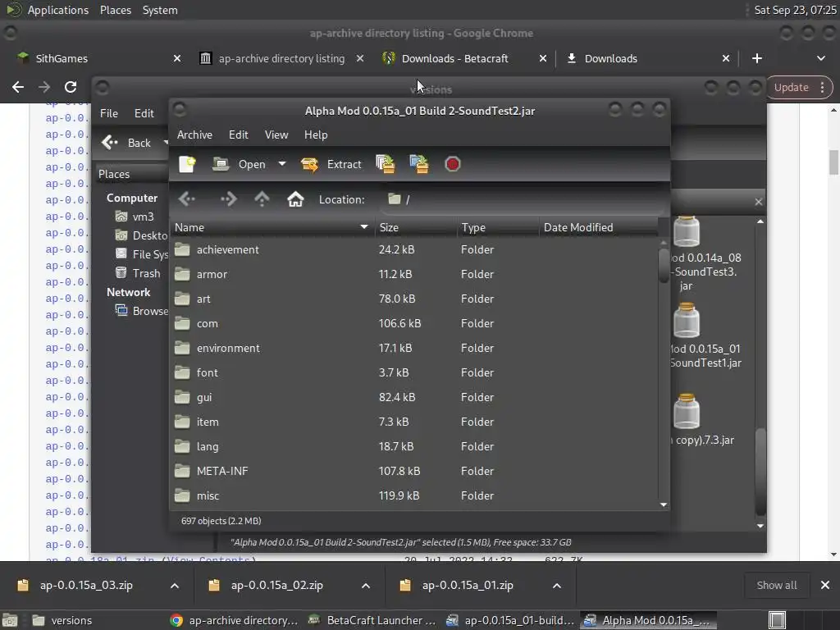Close the ap-archive directory listing tab
The width and height of the screenshot is (840, 630).
coord(360,58)
